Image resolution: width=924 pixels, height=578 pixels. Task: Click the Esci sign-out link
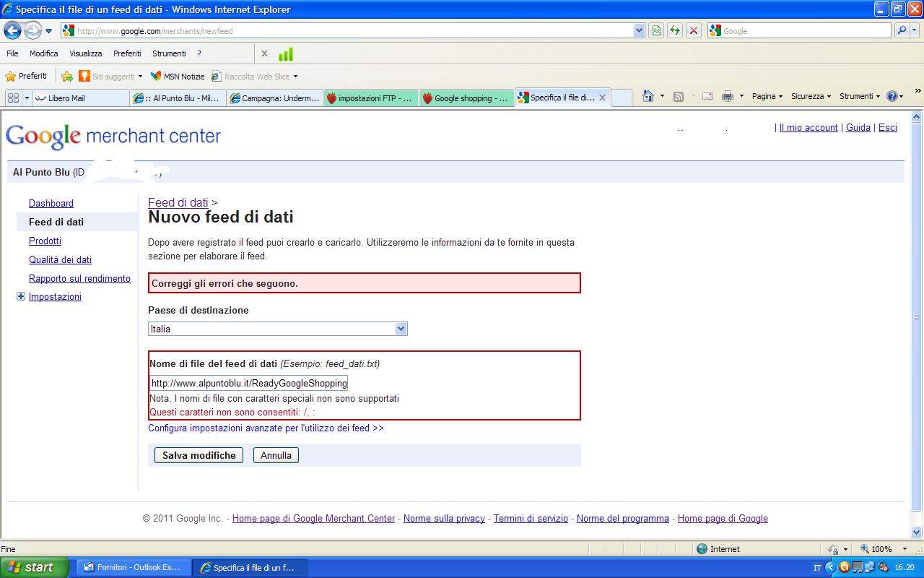(888, 127)
